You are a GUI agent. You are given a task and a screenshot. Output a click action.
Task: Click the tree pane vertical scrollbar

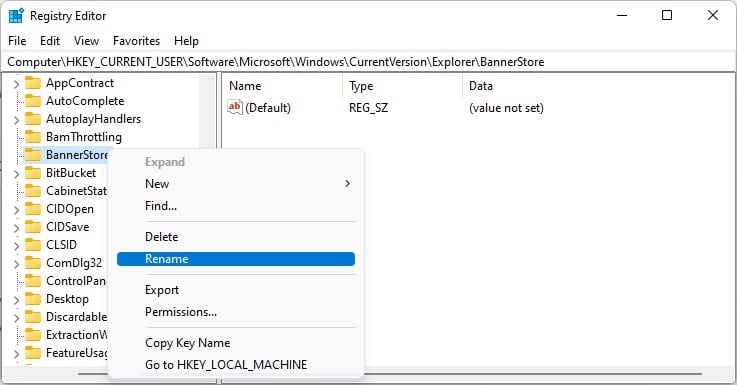tap(207, 110)
